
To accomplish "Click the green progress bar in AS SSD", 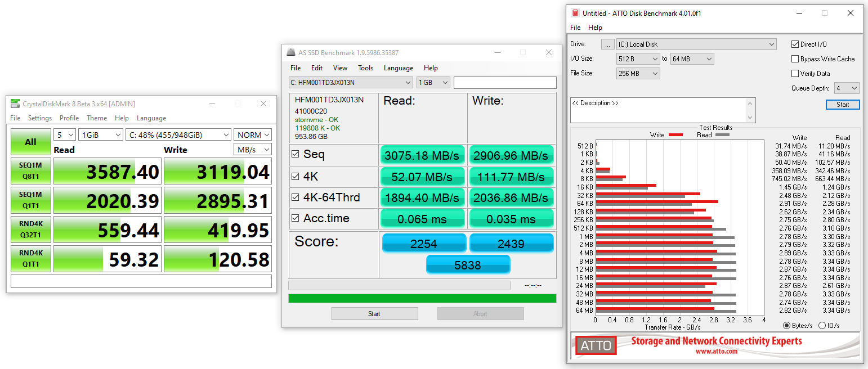I will (x=422, y=298).
